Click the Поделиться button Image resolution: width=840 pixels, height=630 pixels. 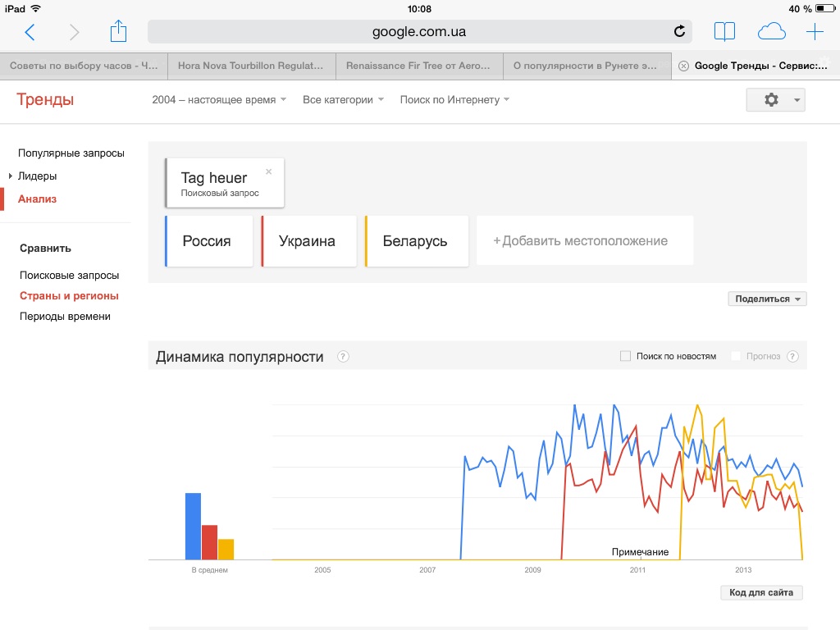[767, 299]
